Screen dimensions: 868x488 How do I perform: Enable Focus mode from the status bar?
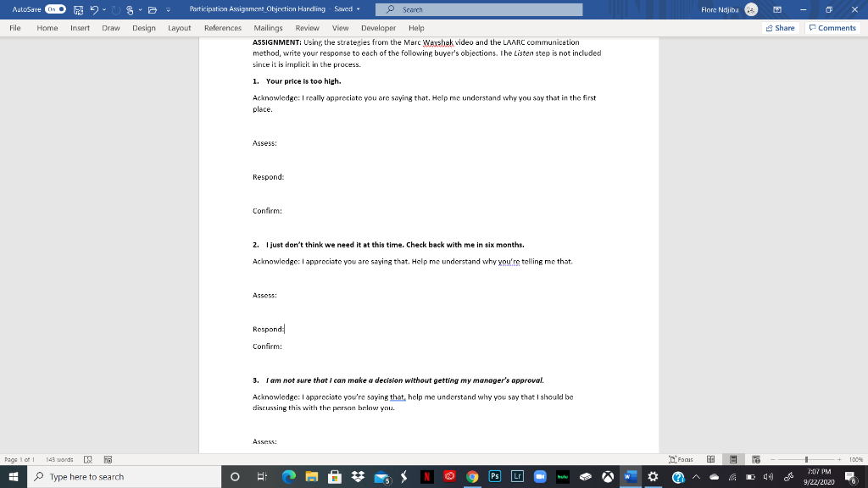(x=682, y=458)
